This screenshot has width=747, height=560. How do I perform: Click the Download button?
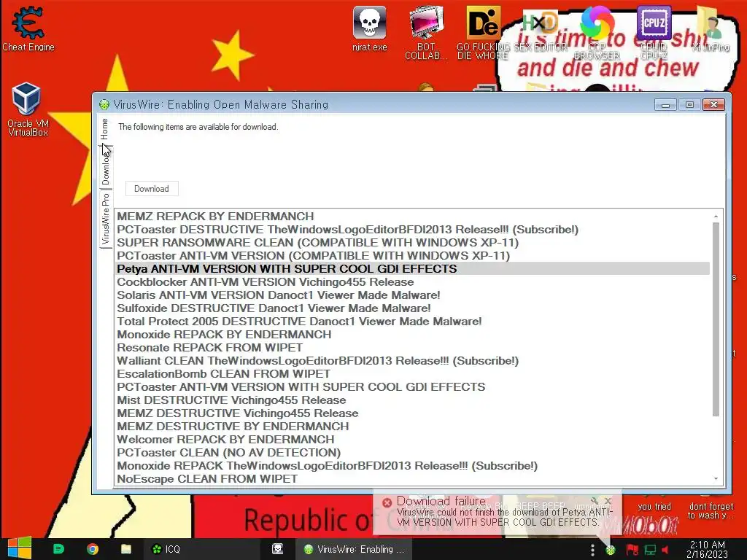click(152, 189)
